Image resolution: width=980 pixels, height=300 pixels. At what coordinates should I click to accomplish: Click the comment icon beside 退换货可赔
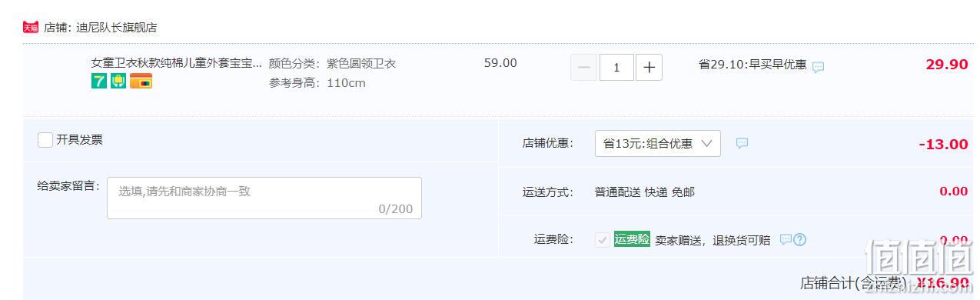click(x=786, y=239)
